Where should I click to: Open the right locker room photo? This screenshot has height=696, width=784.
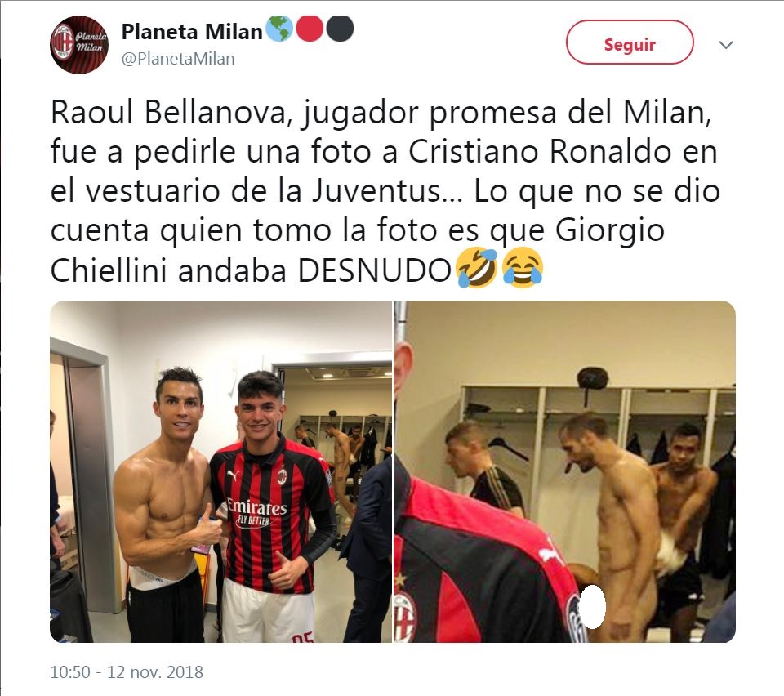565,471
